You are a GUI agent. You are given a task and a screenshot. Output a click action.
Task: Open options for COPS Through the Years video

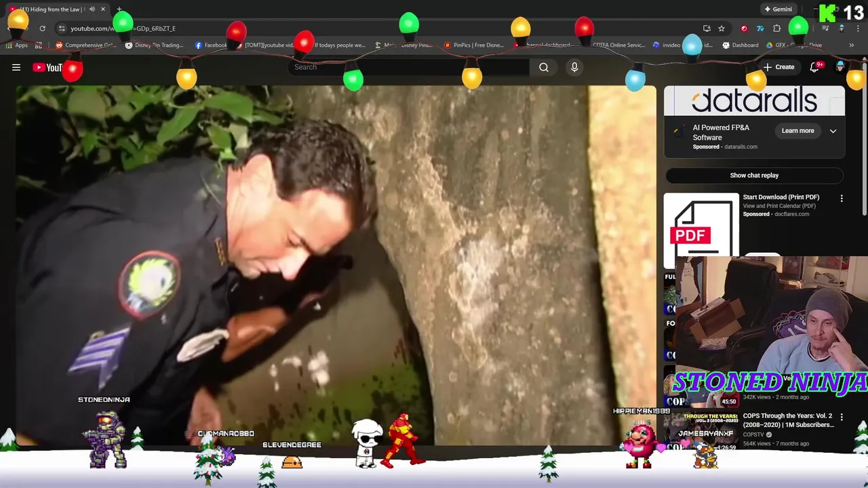842,418
